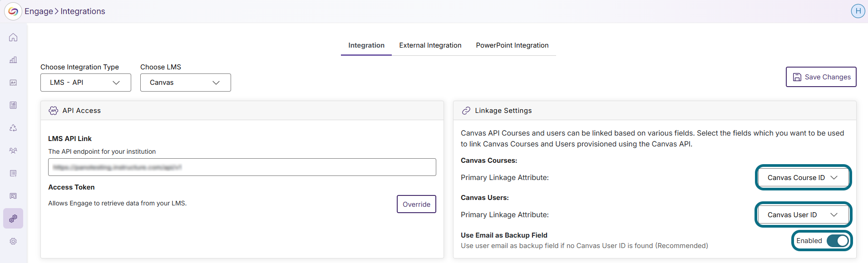Open the integrations gears sidebar icon
Viewport: 868px width, 263px height.
point(13,219)
